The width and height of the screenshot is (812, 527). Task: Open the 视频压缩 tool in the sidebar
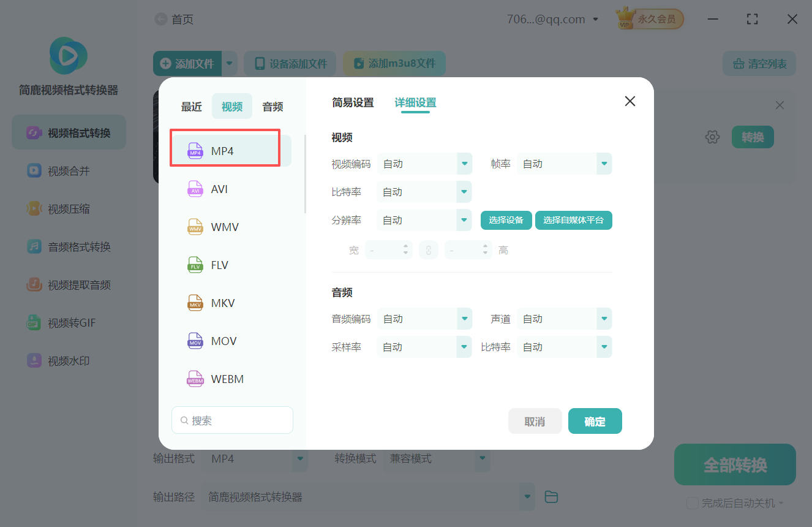[68, 208]
